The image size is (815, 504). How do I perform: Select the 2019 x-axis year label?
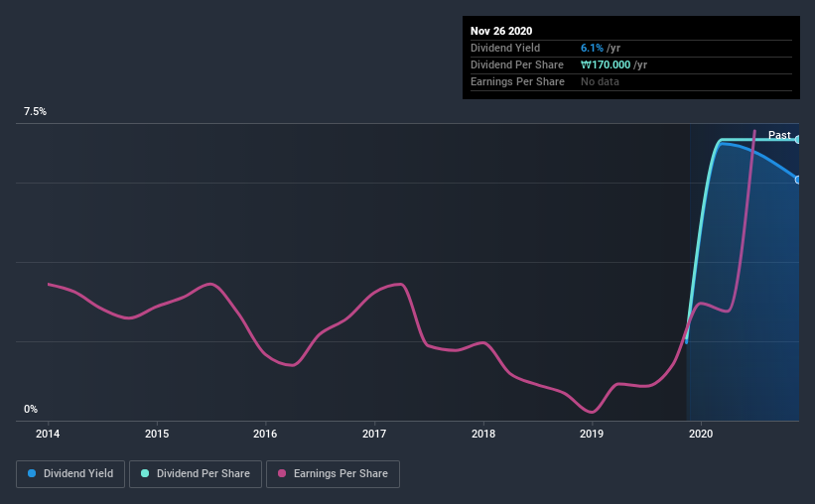tap(592, 434)
